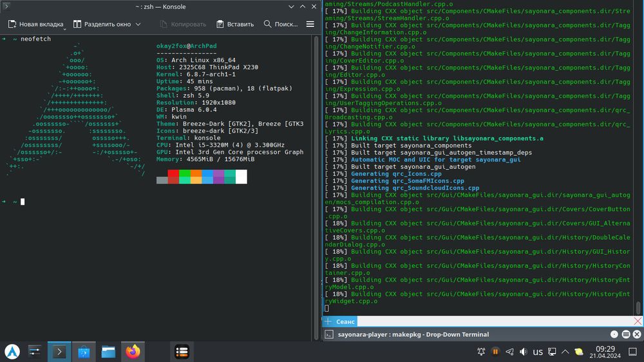Screen dimensions: 644x362
Task: Open the volume control in tray
Action: click(524, 352)
